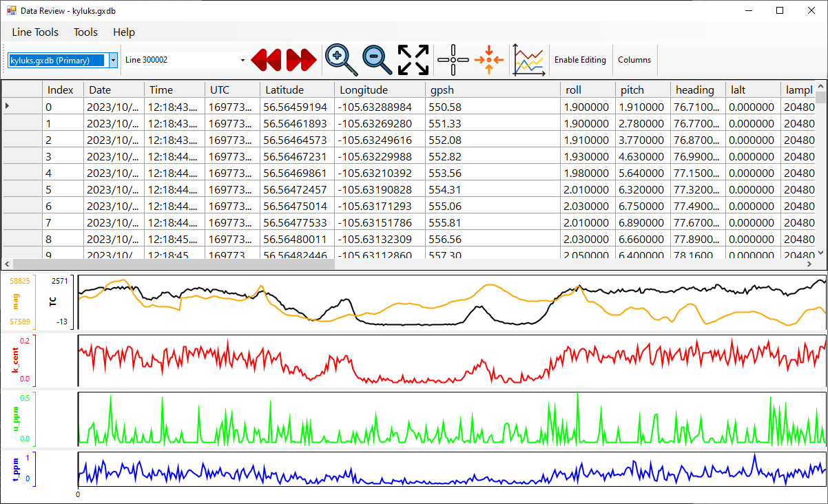Click the Tools menu button
Screen dimensions: 828x504
(x=85, y=32)
